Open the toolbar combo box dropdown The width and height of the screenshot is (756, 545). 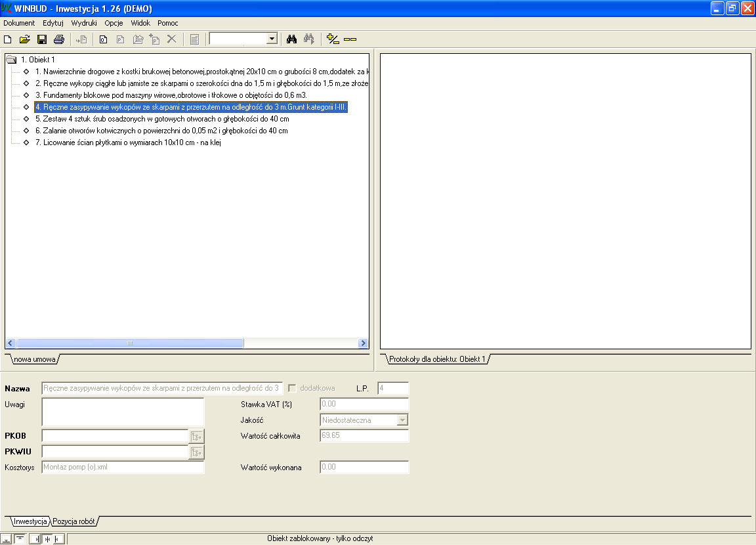272,39
